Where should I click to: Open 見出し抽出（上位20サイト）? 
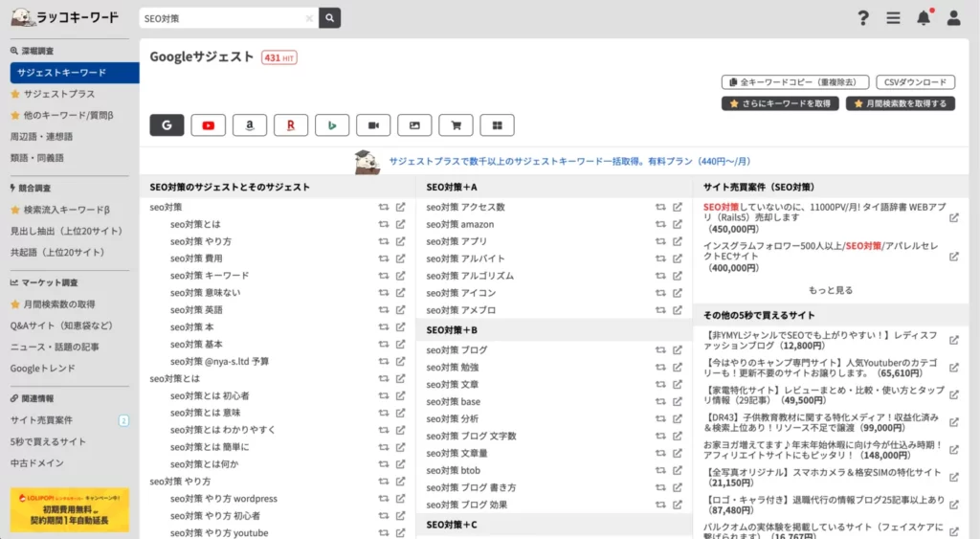[66, 231]
